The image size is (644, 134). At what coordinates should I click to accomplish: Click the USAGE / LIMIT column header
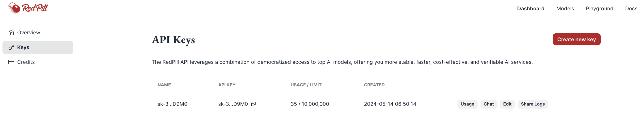point(306,85)
